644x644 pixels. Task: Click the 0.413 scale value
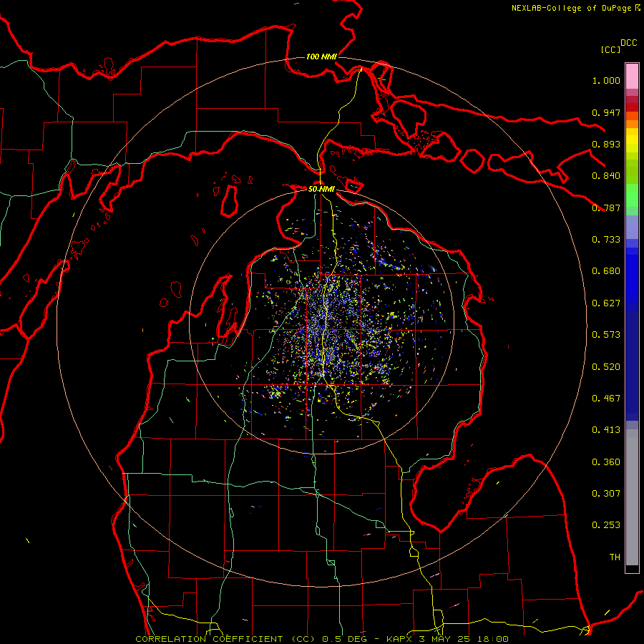pyautogui.click(x=606, y=430)
